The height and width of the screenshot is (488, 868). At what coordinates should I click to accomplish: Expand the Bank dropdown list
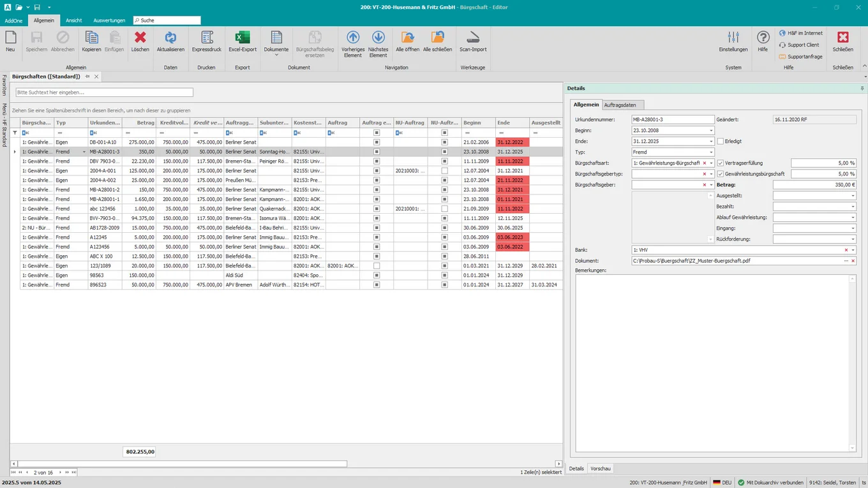tap(853, 250)
